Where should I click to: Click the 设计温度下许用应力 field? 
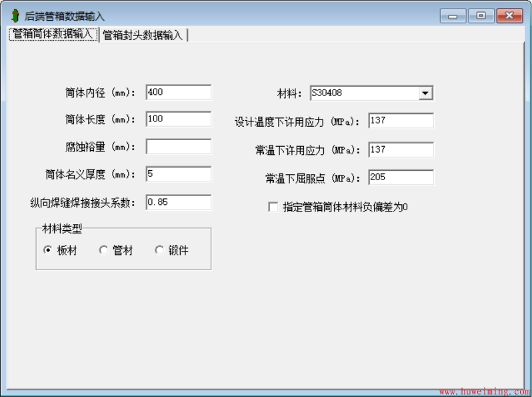pos(401,121)
